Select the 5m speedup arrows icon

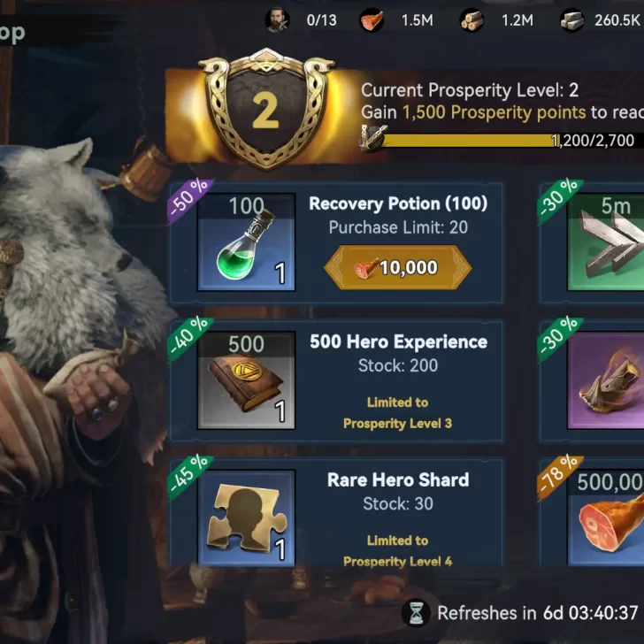(x=605, y=242)
